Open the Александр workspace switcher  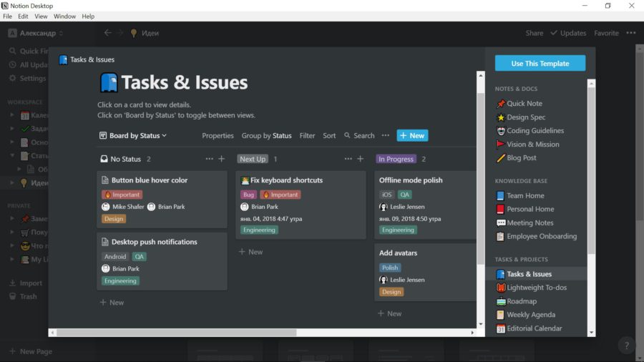point(36,33)
